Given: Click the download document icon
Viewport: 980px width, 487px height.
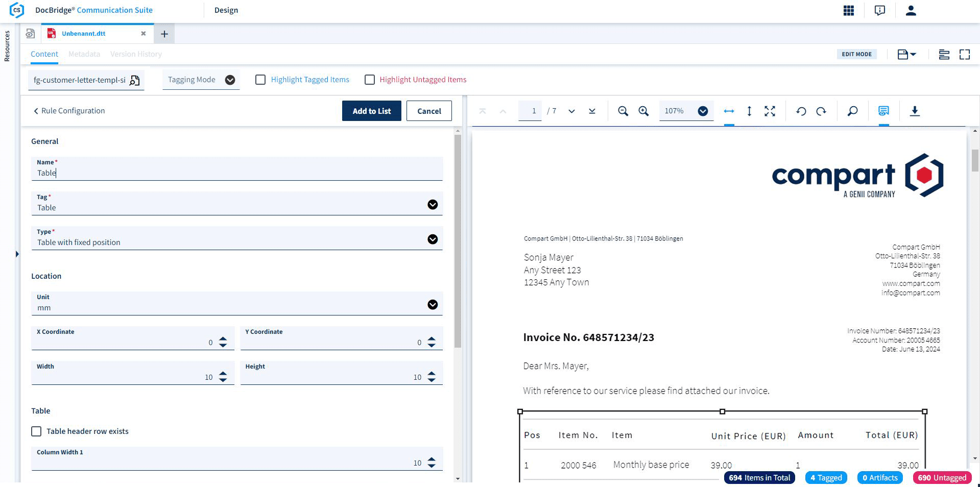Looking at the screenshot, I should pos(915,111).
